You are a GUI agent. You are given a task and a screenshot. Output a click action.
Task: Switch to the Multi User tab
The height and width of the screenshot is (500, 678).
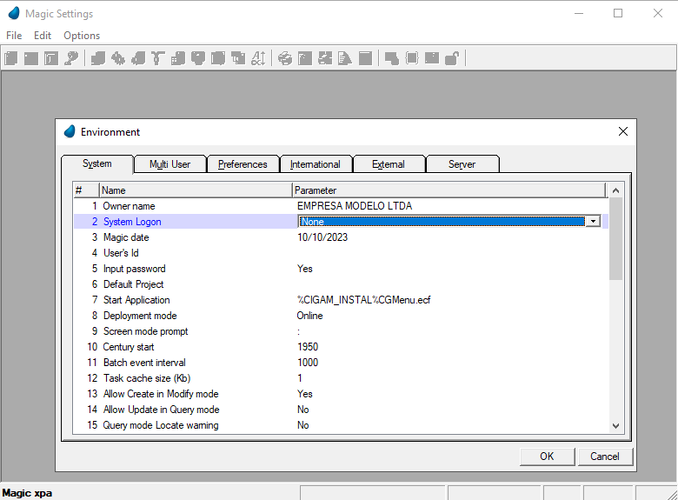tap(170, 164)
